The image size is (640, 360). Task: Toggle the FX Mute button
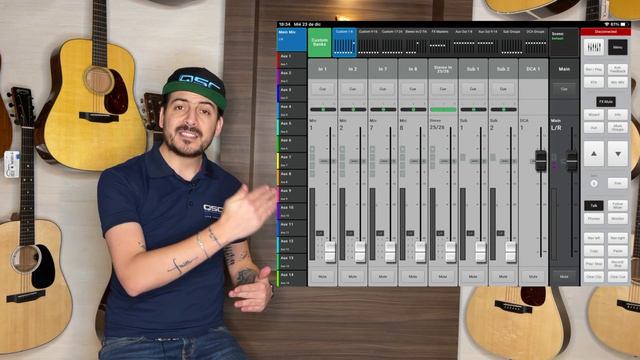click(x=606, y=102)
